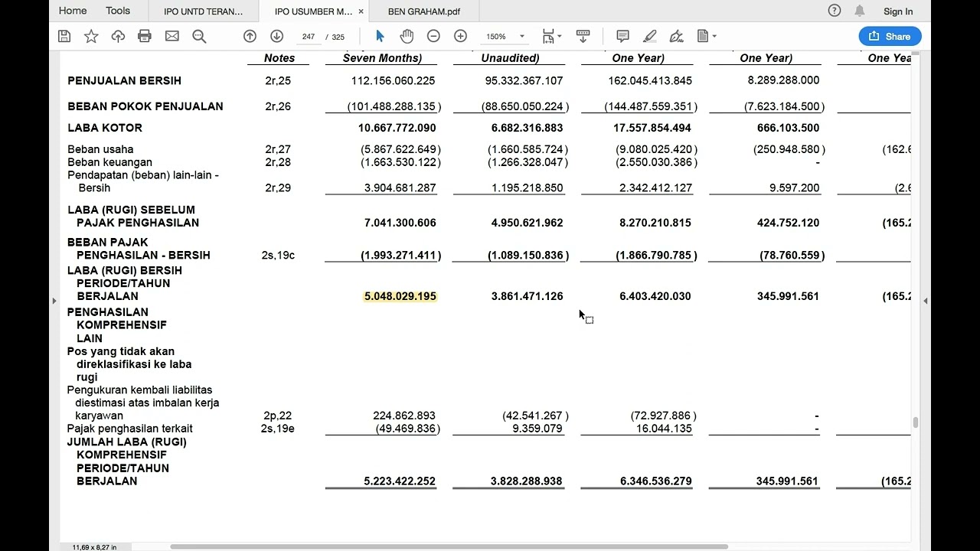Print the document

[145, 36]
